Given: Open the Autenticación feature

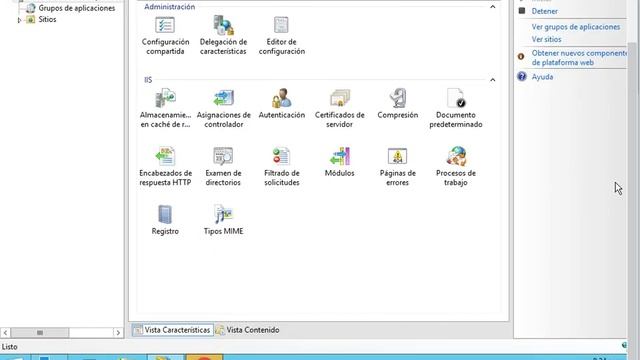Looking at the screenshot, I should point(282,104).
